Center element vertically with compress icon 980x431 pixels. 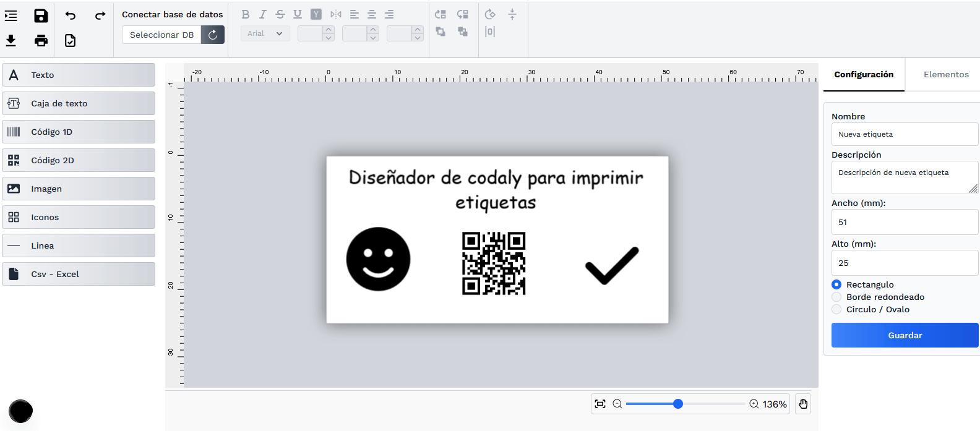click(512, 14)
